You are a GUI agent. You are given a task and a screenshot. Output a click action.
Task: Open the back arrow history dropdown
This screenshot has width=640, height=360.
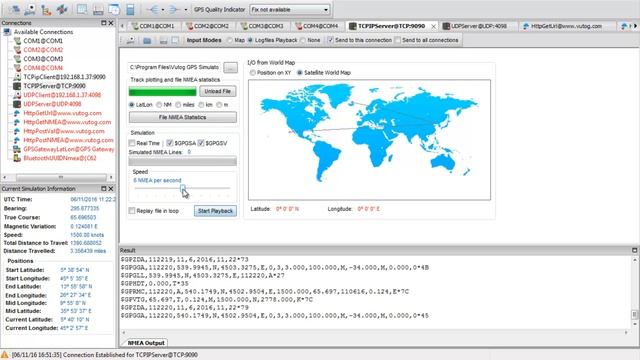click(x=163, y=9)
